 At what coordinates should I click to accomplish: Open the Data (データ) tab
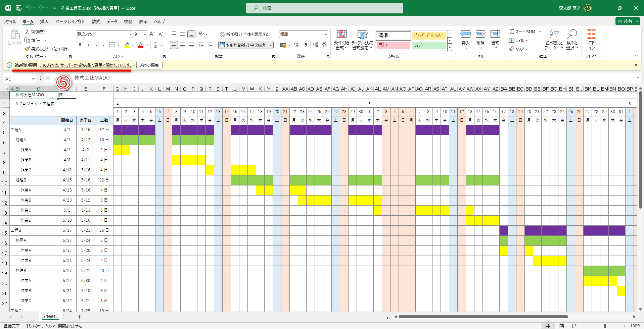[112, 21]
